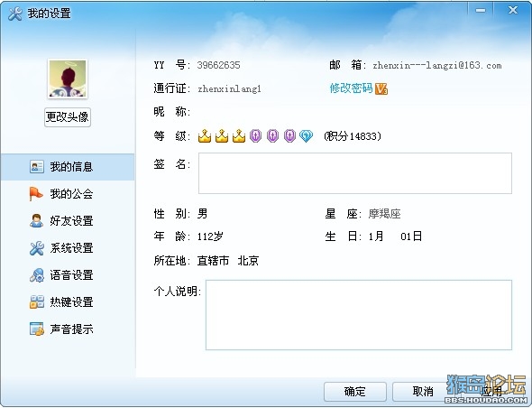Click the orange V3 badge icon
The width and height of the screenshot is (532, 408).
pos(381,88)
